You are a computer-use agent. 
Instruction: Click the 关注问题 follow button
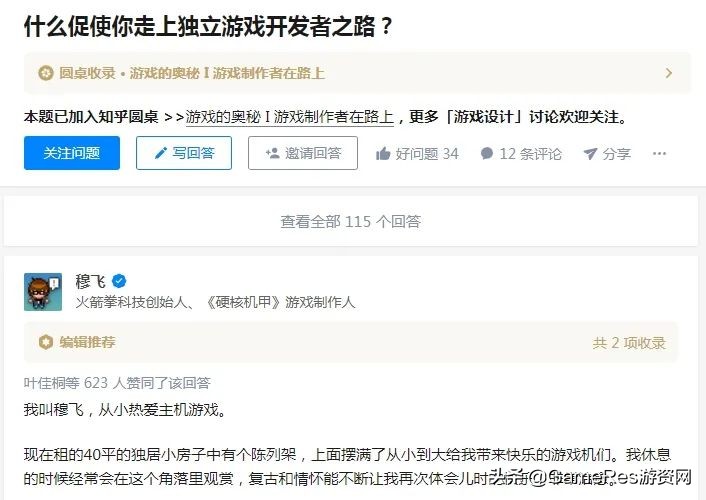pyautogui.click(x=72, y=153)
